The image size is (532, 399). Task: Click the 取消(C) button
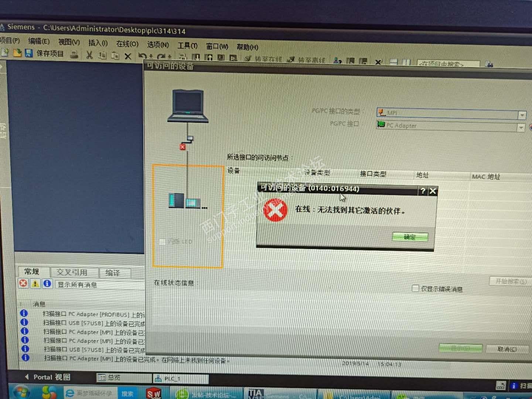(x=507, y=349)
